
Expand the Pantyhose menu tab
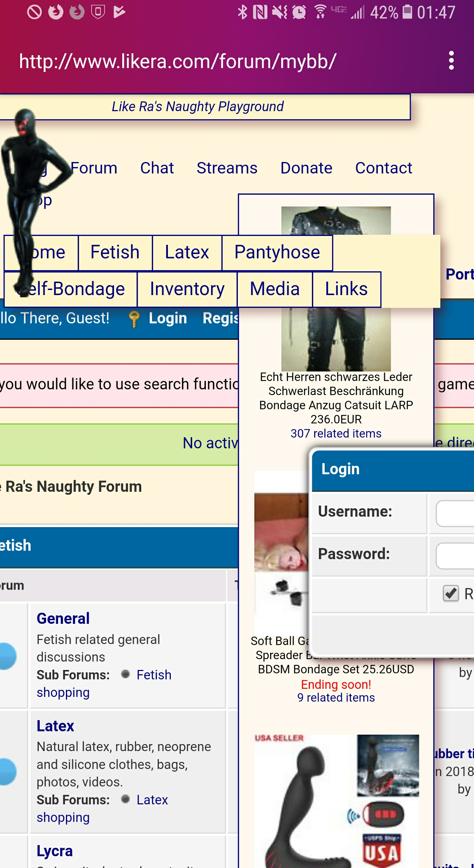[277, 252]
